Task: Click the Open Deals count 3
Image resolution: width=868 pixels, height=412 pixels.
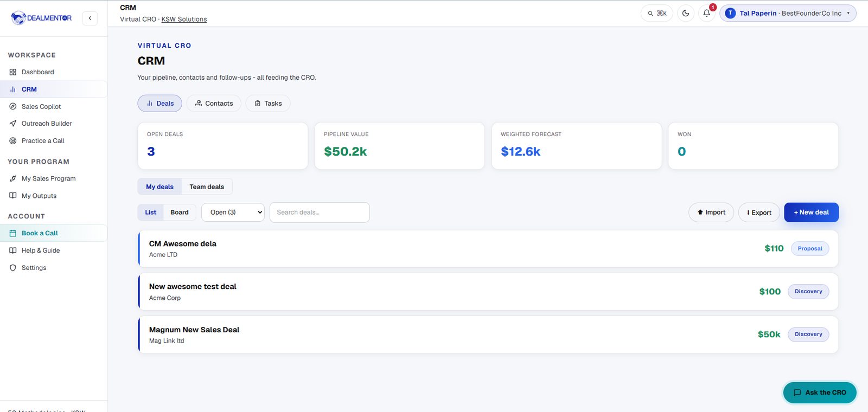Action: [x=151, y=152]
